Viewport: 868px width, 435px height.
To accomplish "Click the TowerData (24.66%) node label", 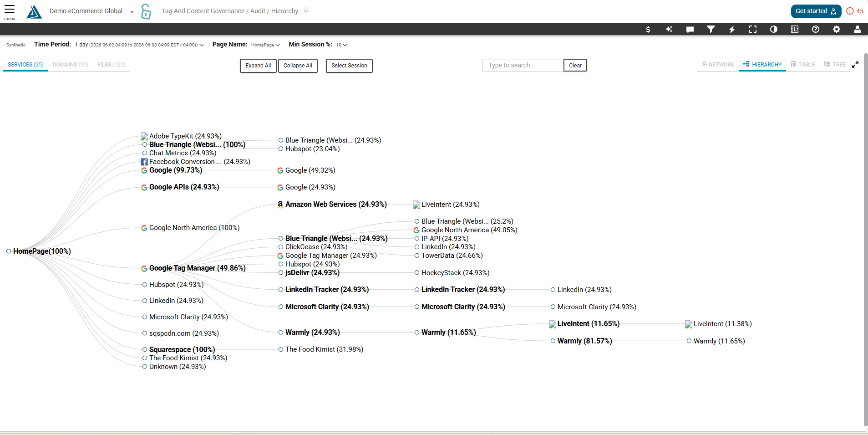I will point(452,256).
